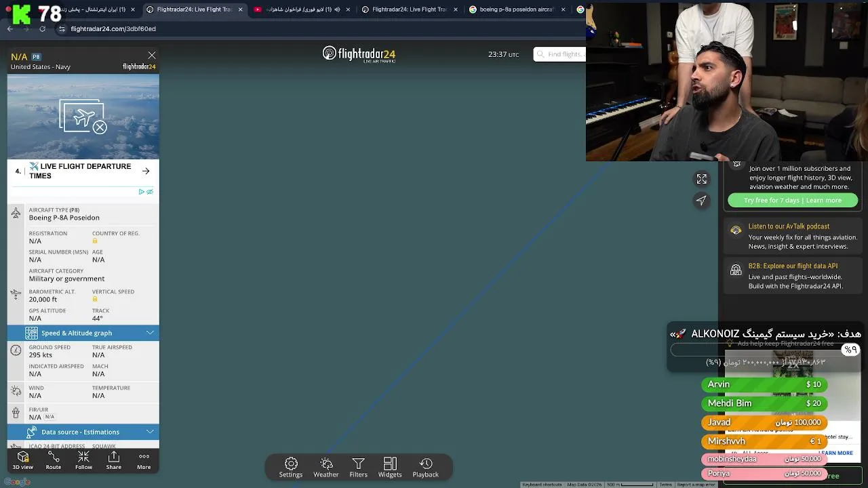This screenshot has width=868, height=488.
Task: Click United States - Navy operator text
Action: [40, 67]
